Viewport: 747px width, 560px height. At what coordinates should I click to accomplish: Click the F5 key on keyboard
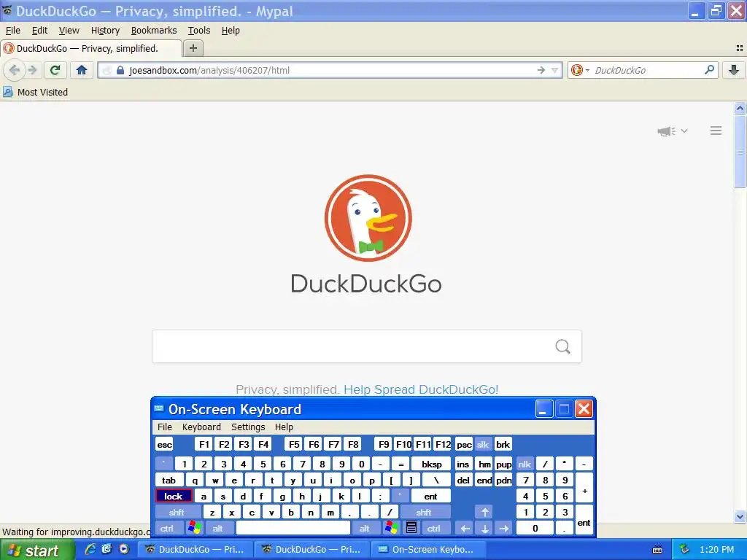point(294,445)
